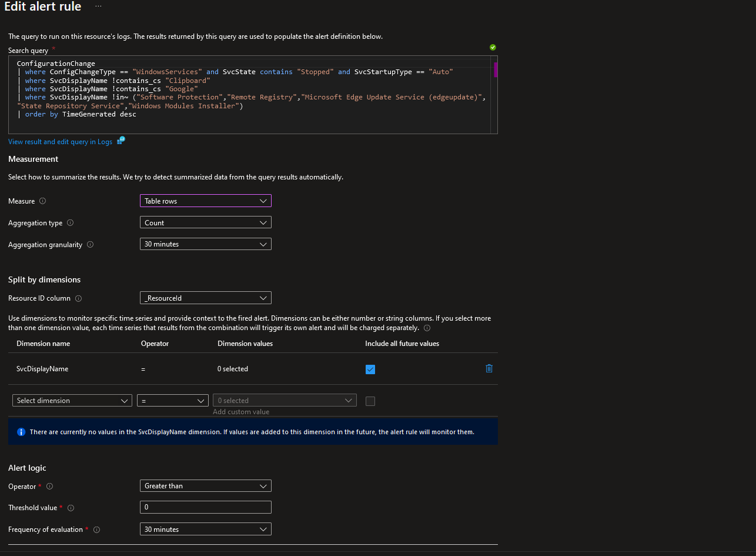Click the Threshold value input field
This screenshot has height=556, width=756.
click(206, 507)
